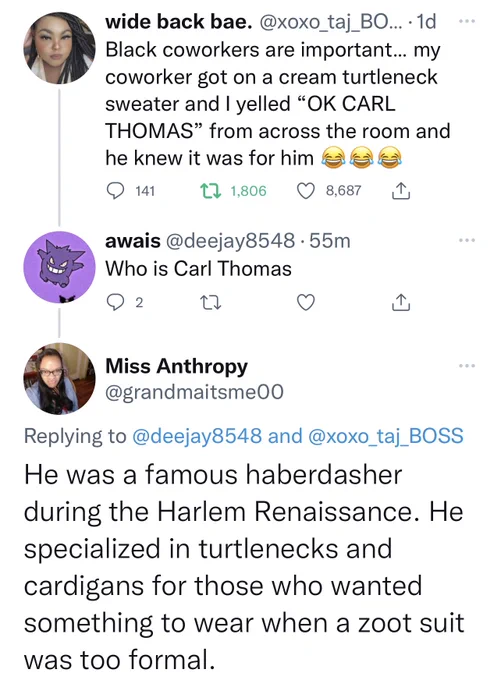Like awais's 'Who is Carl Thomas' tweet
501x680 pixels.
pyautogui.click(x=306, y=302)
